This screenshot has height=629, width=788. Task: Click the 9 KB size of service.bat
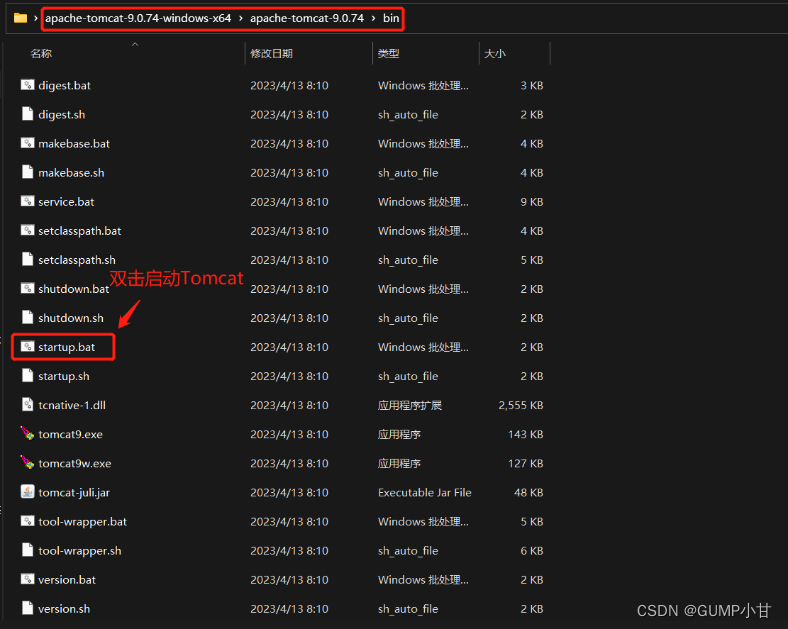tap(532, 202)
